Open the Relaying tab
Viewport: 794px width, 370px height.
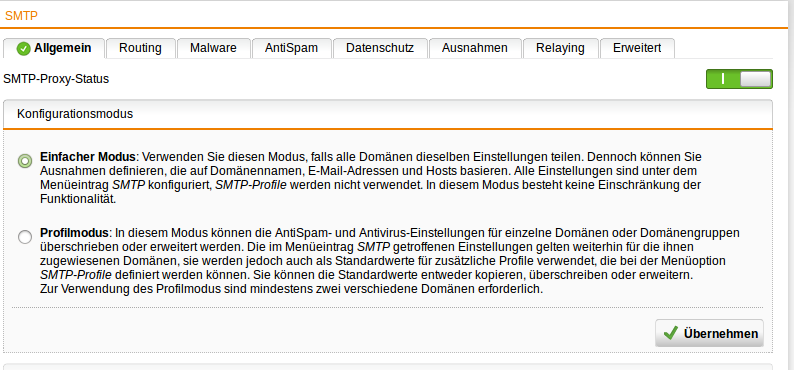tap(560, 48)
